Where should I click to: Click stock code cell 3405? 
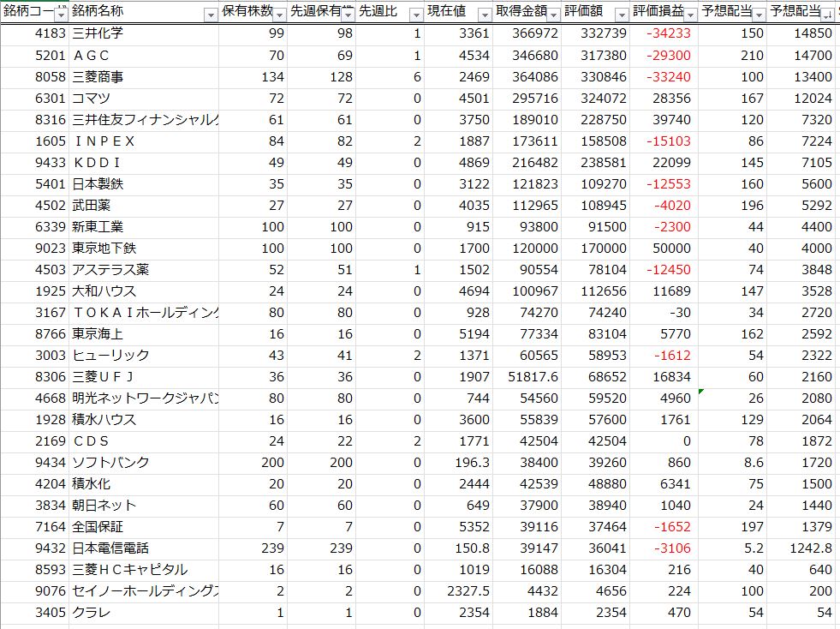pos(35,613)
